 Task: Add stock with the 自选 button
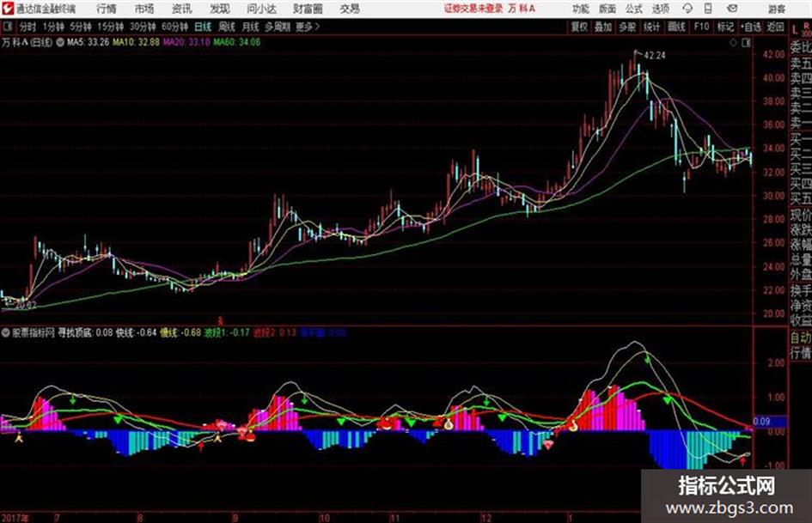[x=750, y=27]
